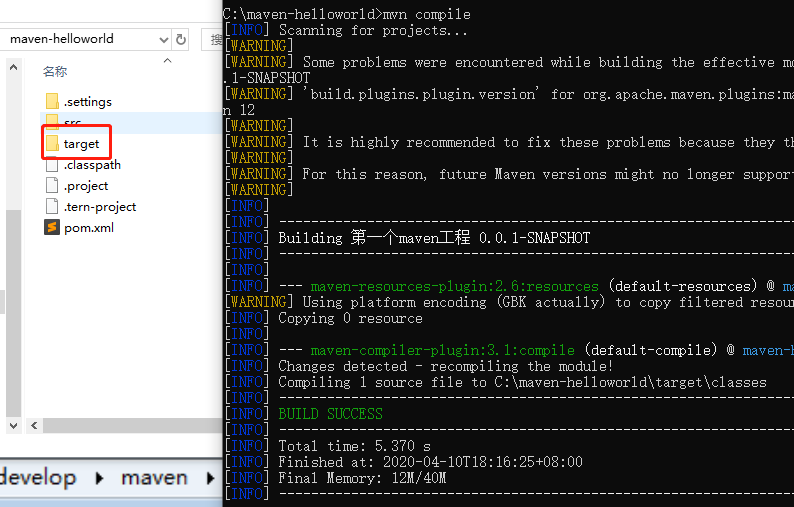Click the 'Scanning for projects...' console line
The image size is (794, 507).
click(373, 30)
